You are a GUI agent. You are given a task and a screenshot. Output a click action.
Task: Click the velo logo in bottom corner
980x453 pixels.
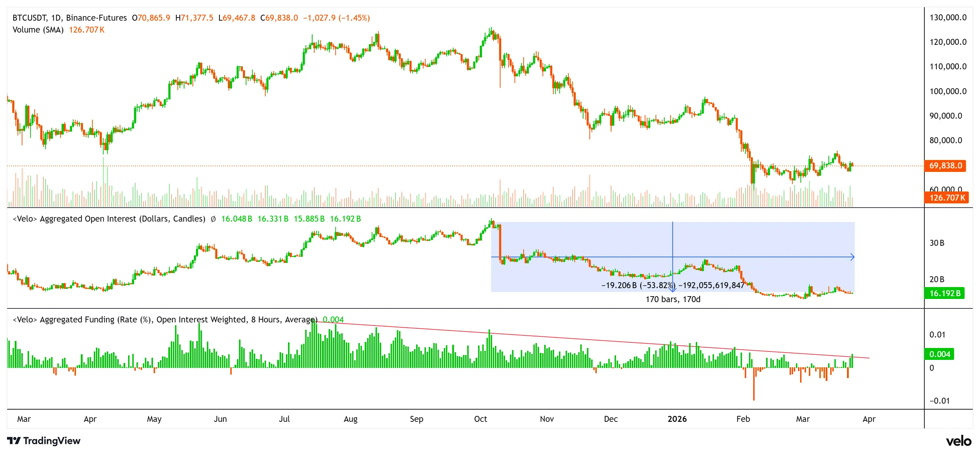tap(958, 441)
